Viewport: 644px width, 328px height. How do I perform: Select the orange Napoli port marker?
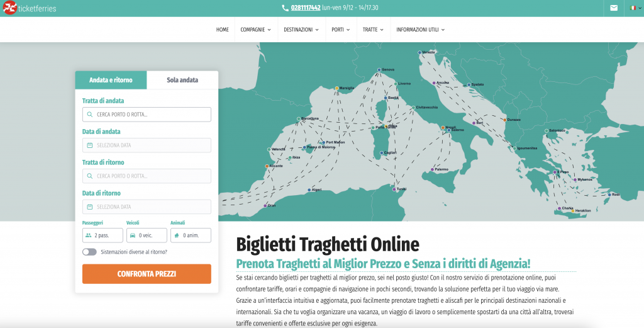click(443, 128)
